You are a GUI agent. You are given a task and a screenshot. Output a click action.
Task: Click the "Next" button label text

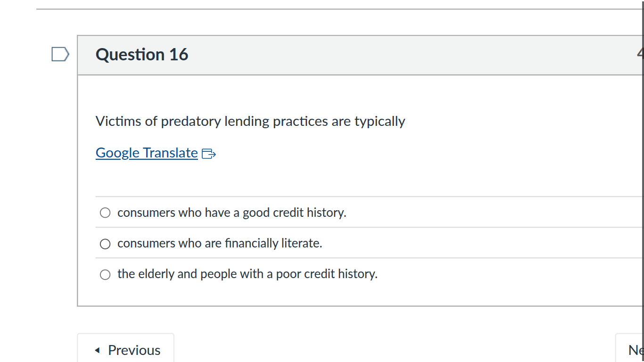[636, 350]
